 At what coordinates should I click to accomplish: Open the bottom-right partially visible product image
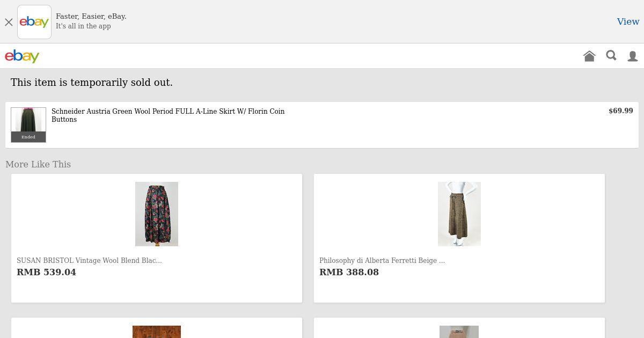point(459,332)
